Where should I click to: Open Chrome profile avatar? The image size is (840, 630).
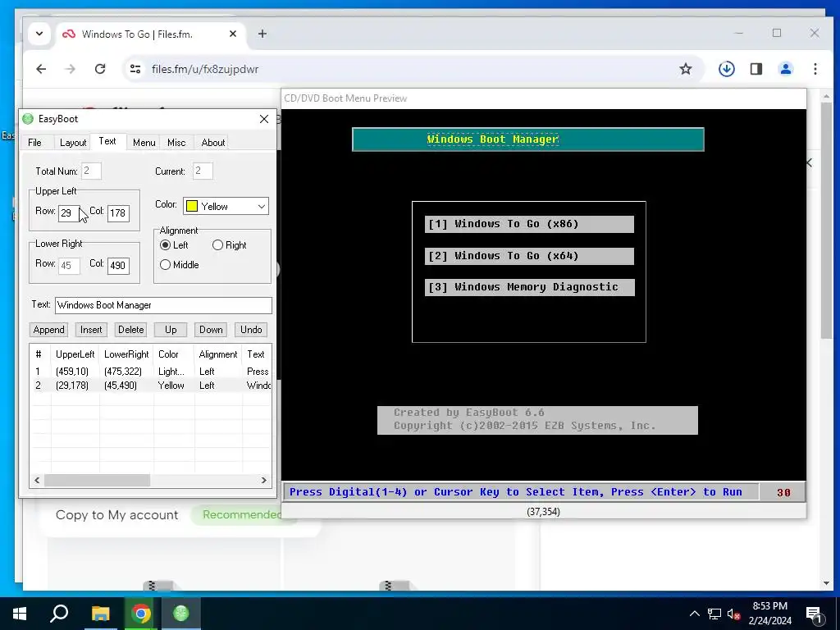point(785,69)
